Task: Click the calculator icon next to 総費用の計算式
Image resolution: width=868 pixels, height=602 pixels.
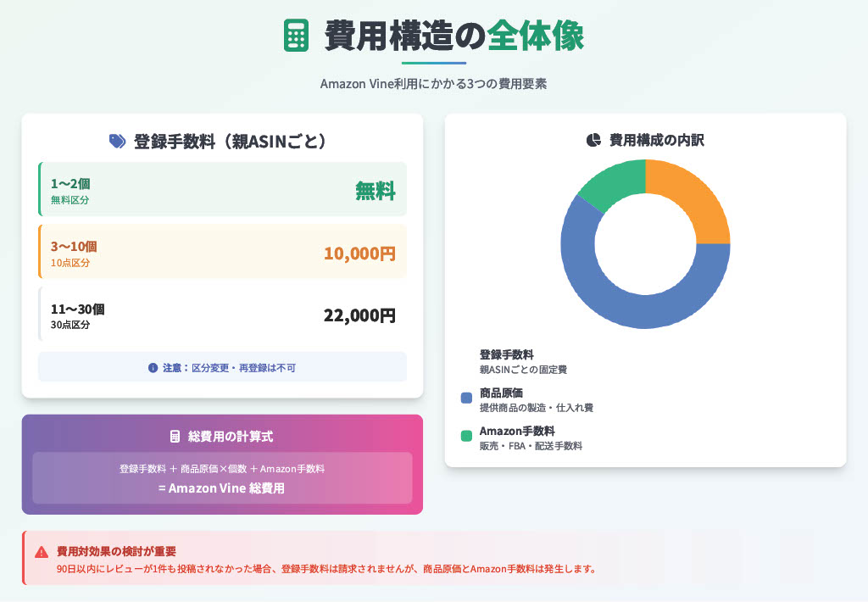Action: pos(175,437)
